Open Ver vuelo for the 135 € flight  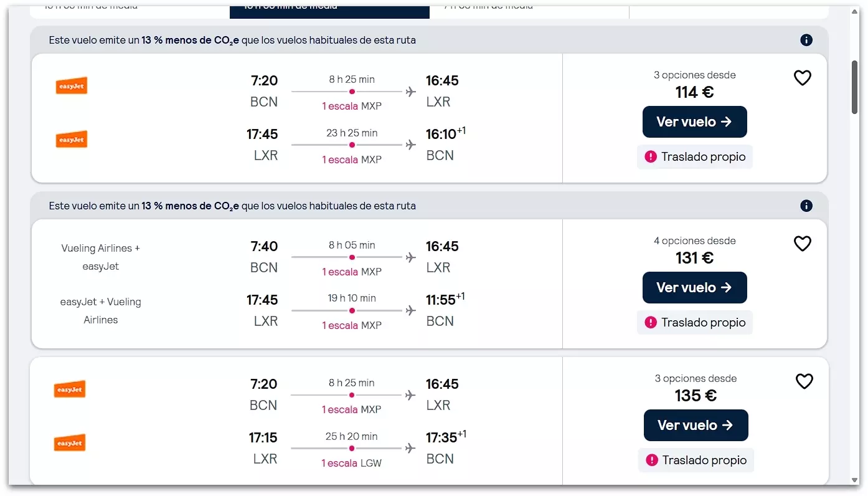click(696, 426)
